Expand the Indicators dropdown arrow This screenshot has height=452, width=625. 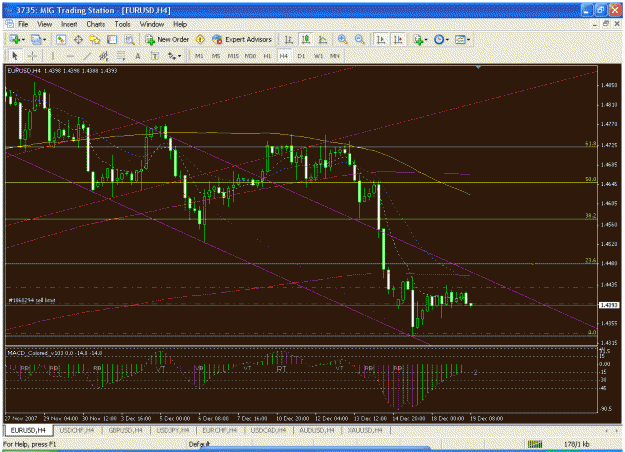(x=426, y=40)
